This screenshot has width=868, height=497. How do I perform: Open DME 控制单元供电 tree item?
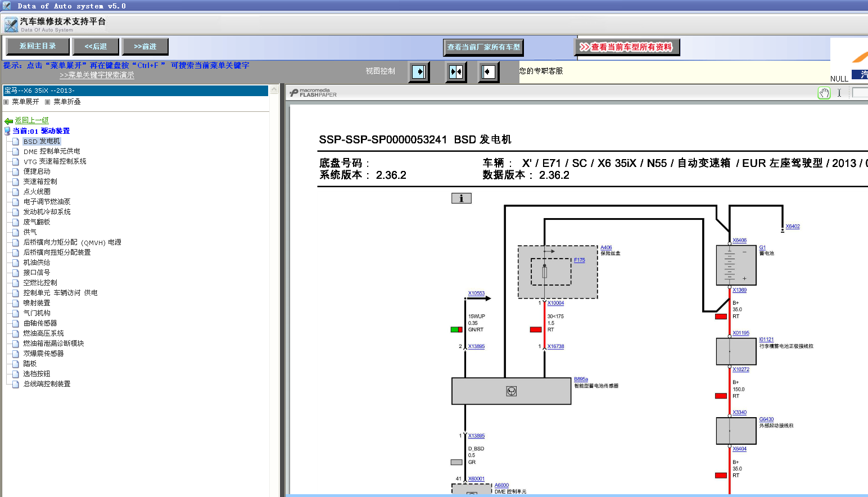point(52,151)
